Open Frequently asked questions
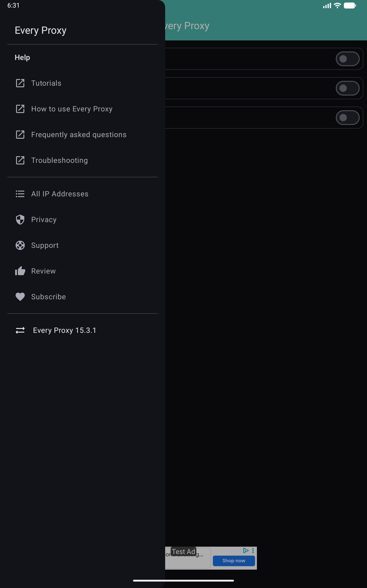The width and height of the screenshot is (367, 588). (79, 135)
